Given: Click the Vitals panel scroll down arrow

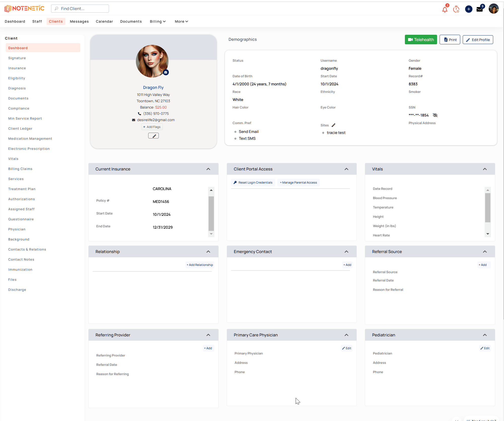Looking at the screenshot, I should (488, 234).
